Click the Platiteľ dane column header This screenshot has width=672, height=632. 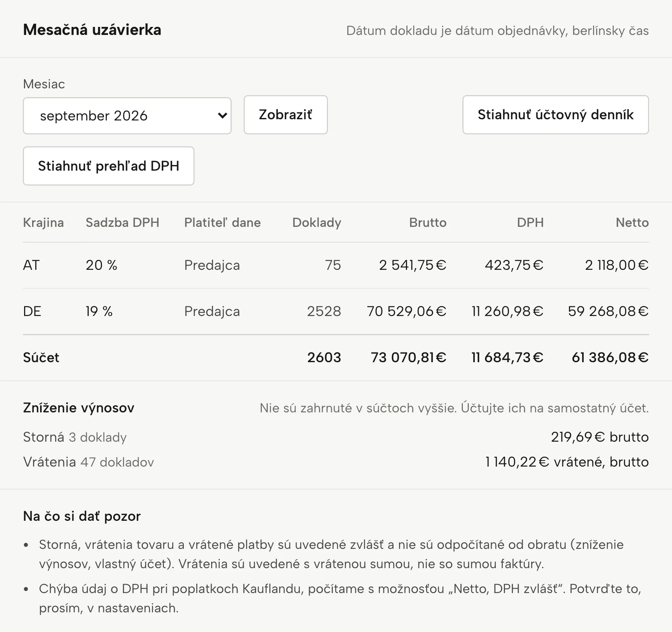(222, 222)
